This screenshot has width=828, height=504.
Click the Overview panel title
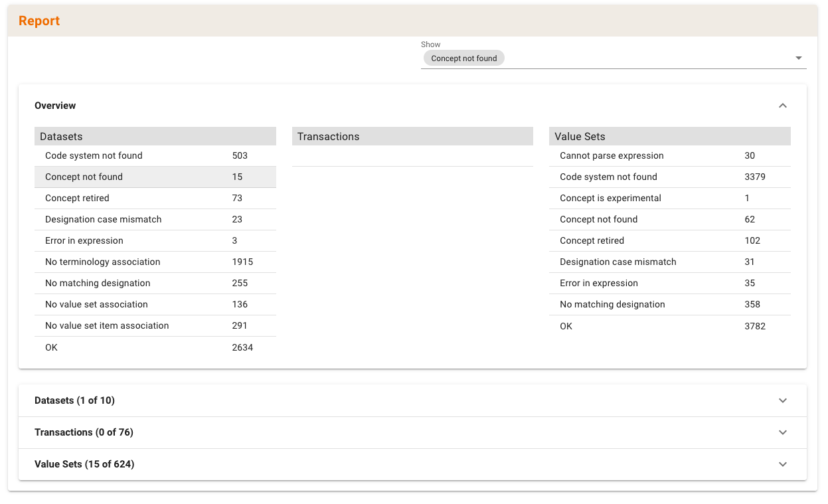(x=55, y=106)
